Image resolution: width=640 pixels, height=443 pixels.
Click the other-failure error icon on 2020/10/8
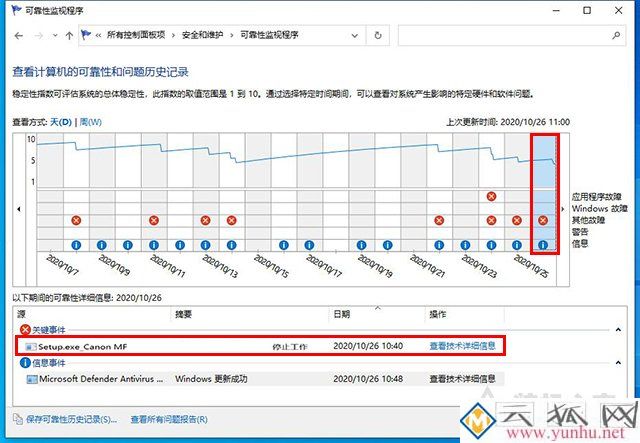pyautogui.click(x=76, y=220)
